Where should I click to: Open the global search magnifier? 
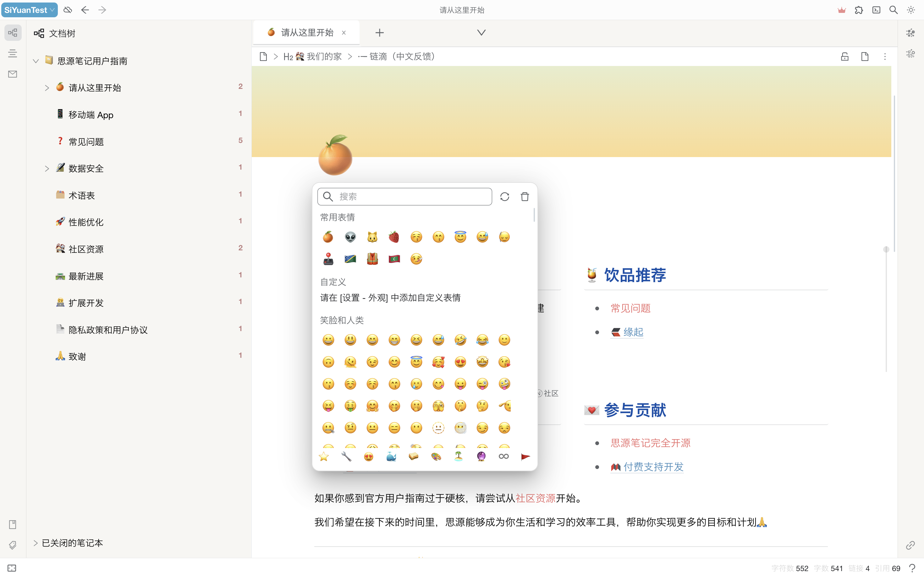pos(894,10)
